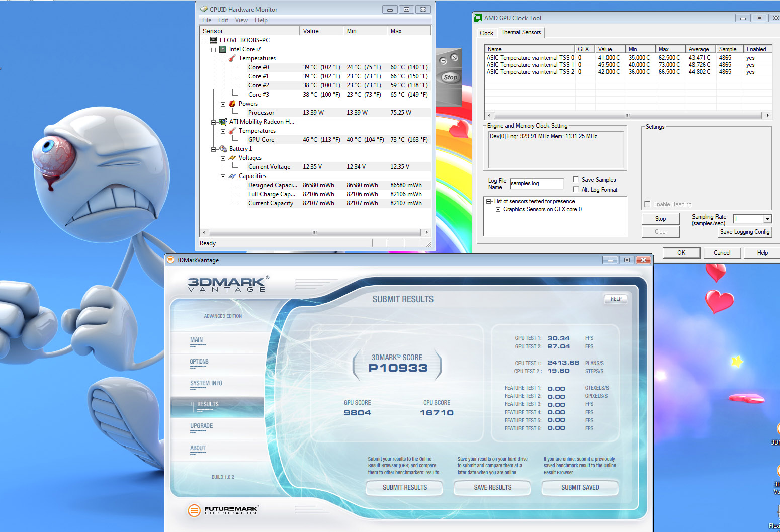Viewport: 780px width, 532px height.
Task: Click Help button in AMD GPU Clock Tool
Action: click(x=762, y=253)
